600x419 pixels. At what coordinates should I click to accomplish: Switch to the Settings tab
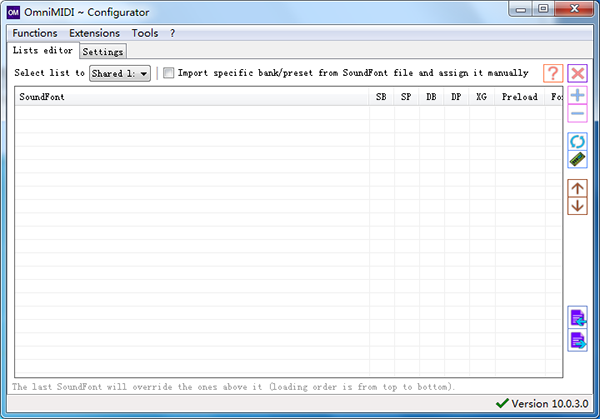point(102,51)
